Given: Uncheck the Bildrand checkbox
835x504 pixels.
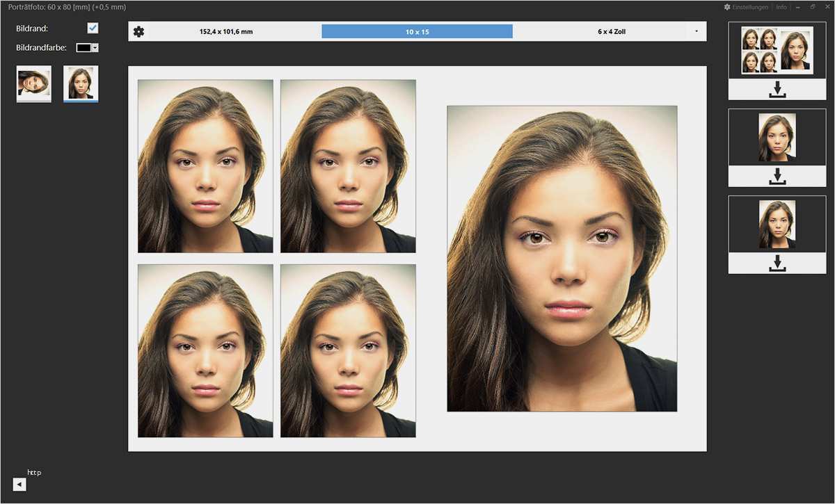Looking at the screenshot, I should pos(93,29).
